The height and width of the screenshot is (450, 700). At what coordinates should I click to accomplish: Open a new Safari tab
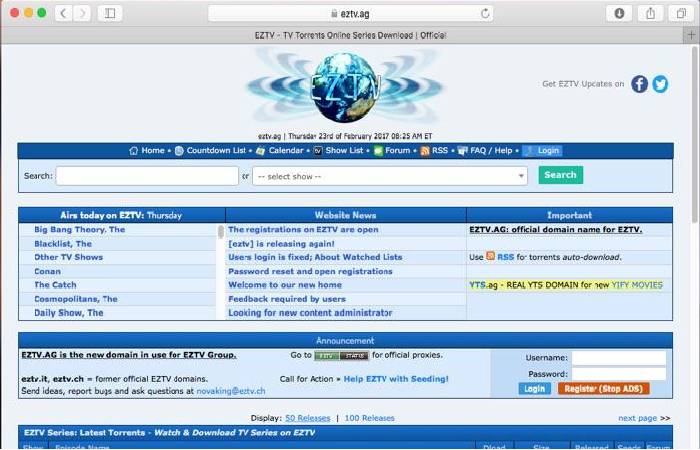692,34
